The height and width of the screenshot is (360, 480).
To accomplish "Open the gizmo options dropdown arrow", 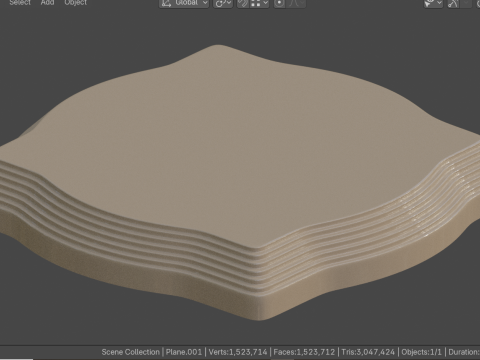I will point(467,3).
